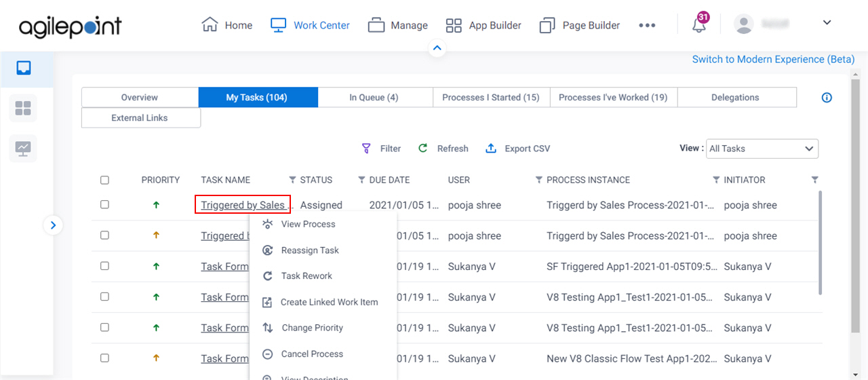Click the Assigned status in first row

pyautogui.click(x=321, y=205)
